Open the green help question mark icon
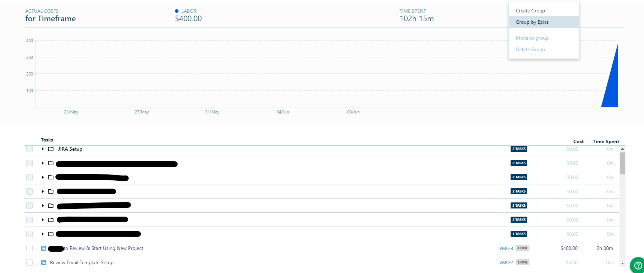This screenshot has height=273, width=644. tap(638, 265)
